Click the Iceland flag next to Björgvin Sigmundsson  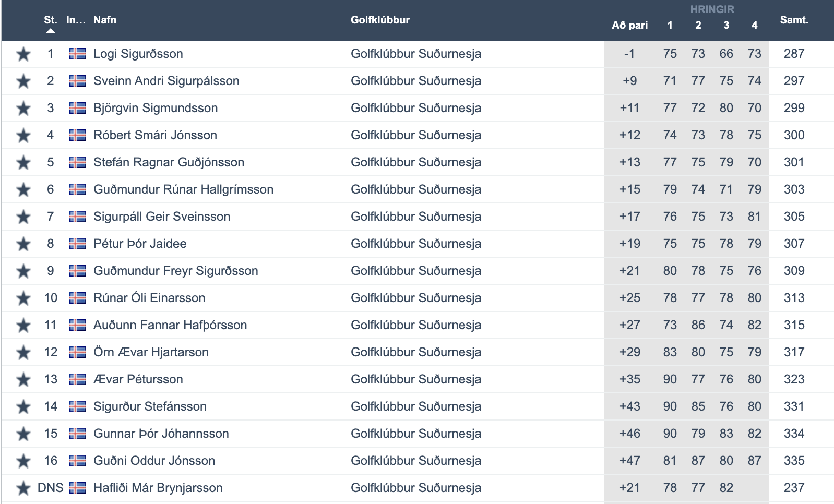[x=78, y=108]
